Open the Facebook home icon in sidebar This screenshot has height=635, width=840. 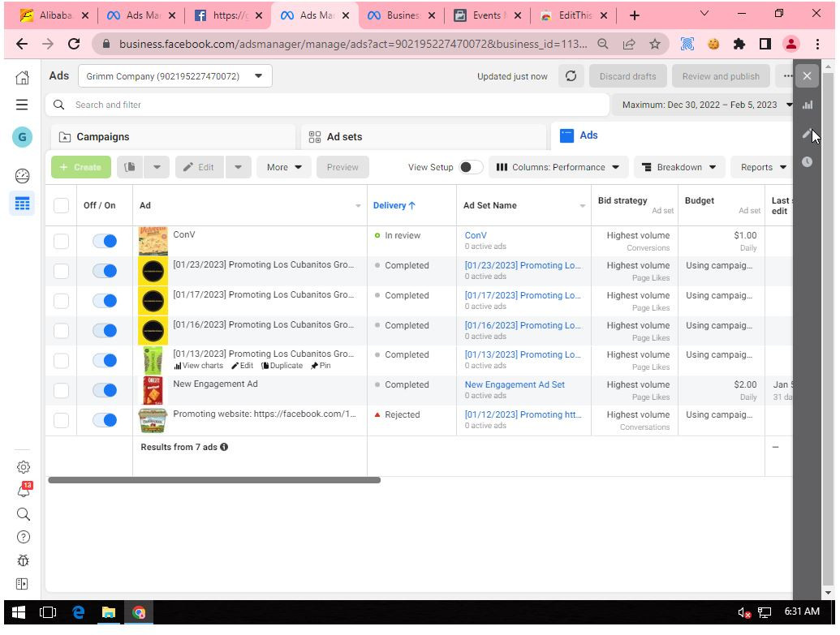click(22, 78)
